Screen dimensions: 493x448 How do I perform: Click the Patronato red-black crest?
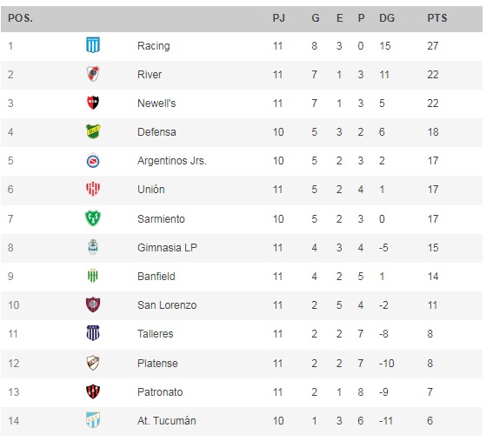[x=93, y=391]
